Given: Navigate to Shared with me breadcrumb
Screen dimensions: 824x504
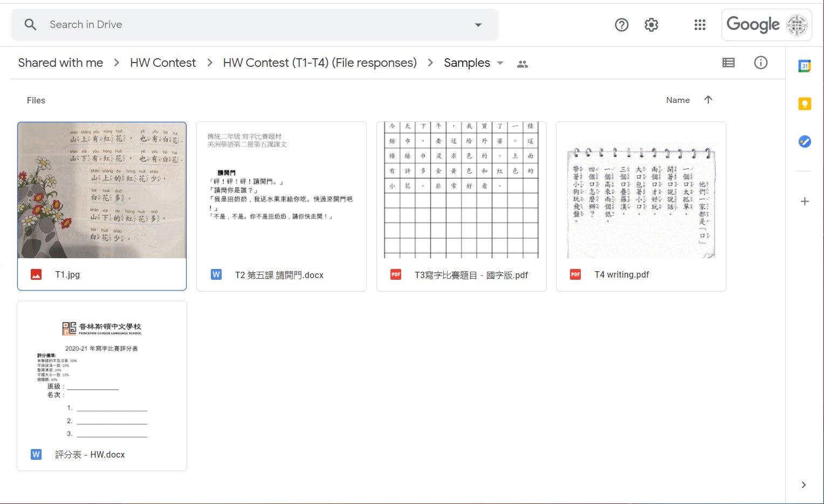Looking at the screenshot, I should [60, 63].
